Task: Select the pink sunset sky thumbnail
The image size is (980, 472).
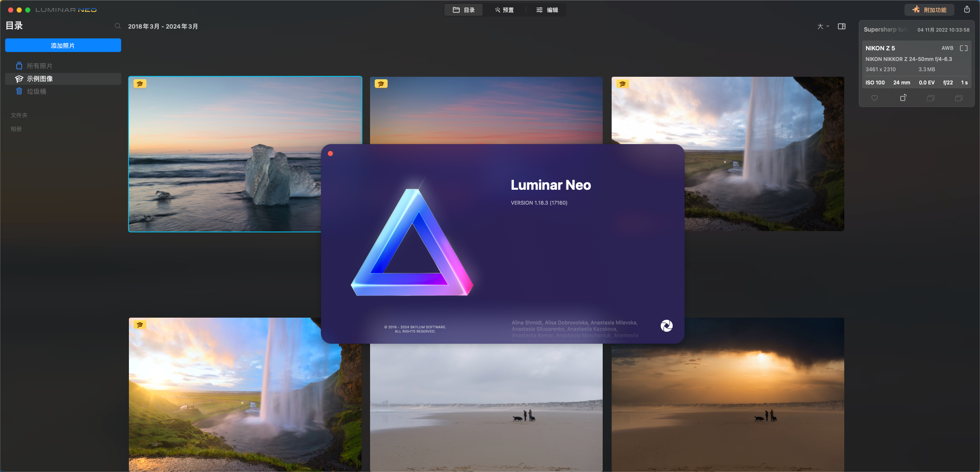Action: (x=486, y=110)
